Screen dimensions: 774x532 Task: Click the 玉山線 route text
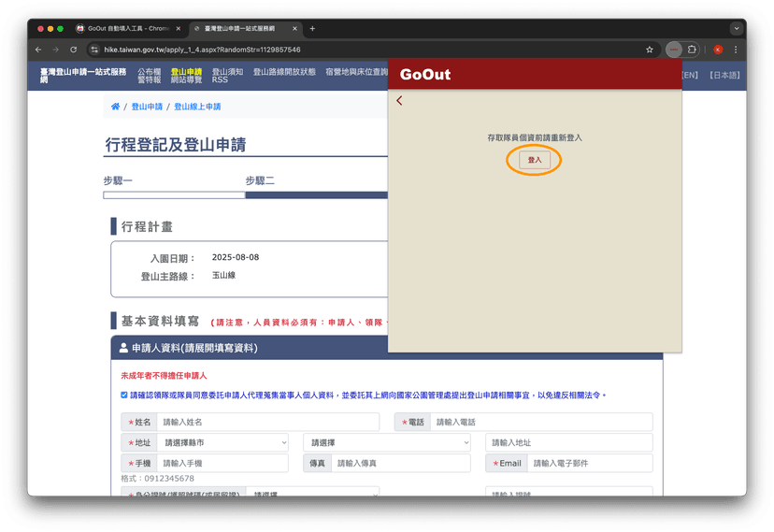(x=223, y=276)
